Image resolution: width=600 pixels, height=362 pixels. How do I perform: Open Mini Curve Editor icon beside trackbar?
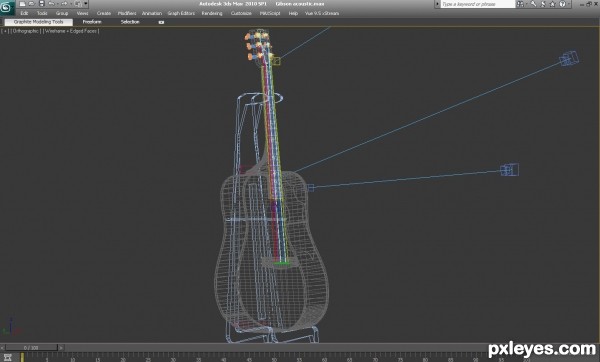point(8,357)
